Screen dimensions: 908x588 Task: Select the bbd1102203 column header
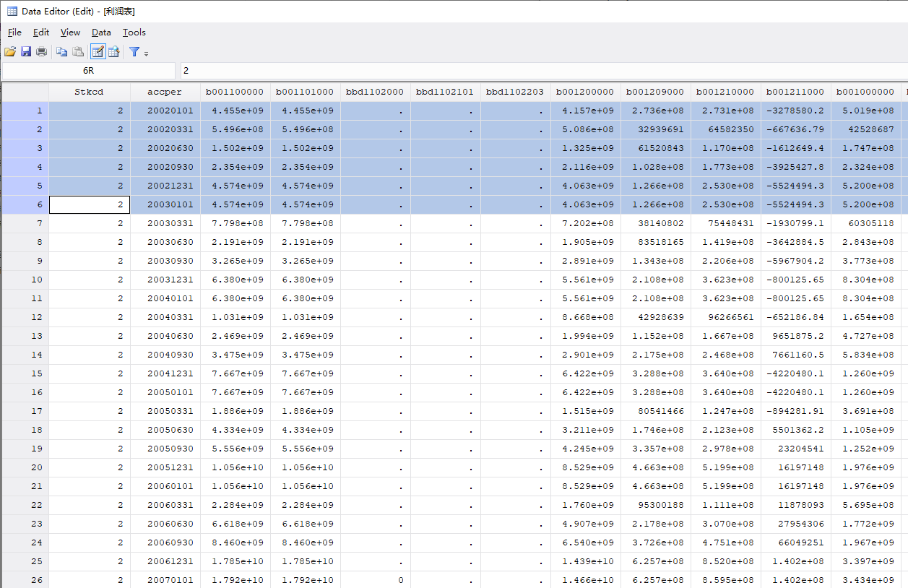click(515, 92)
